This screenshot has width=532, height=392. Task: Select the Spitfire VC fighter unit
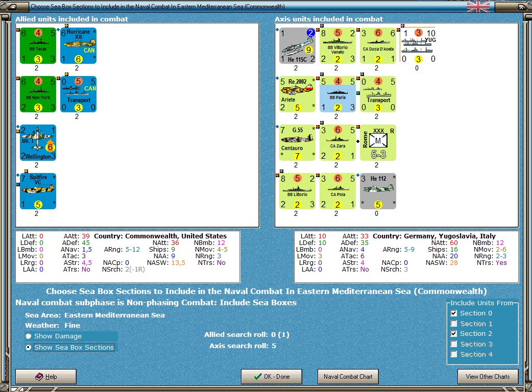point(38,191)
